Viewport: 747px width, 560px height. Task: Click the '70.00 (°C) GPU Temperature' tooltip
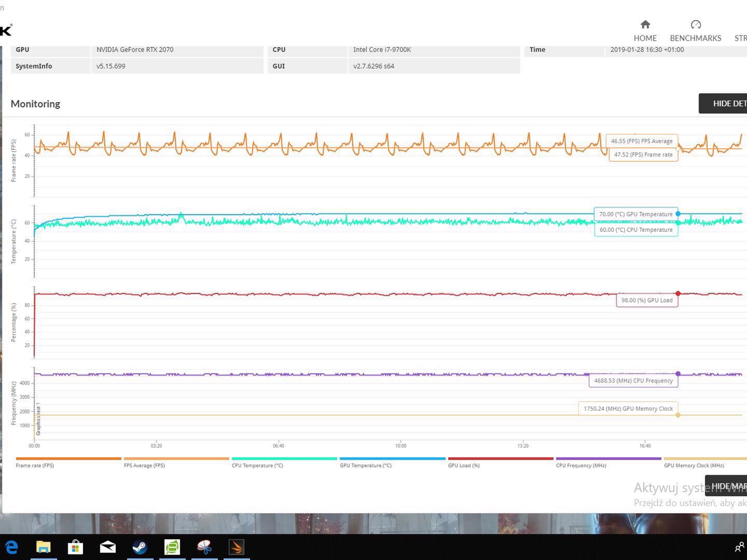click(636, 214)
